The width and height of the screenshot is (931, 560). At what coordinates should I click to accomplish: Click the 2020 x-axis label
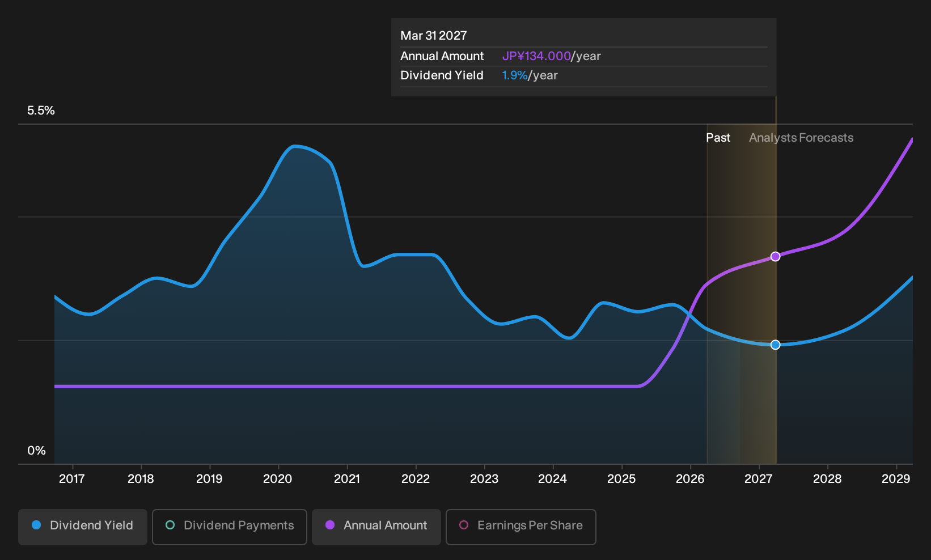278,479
